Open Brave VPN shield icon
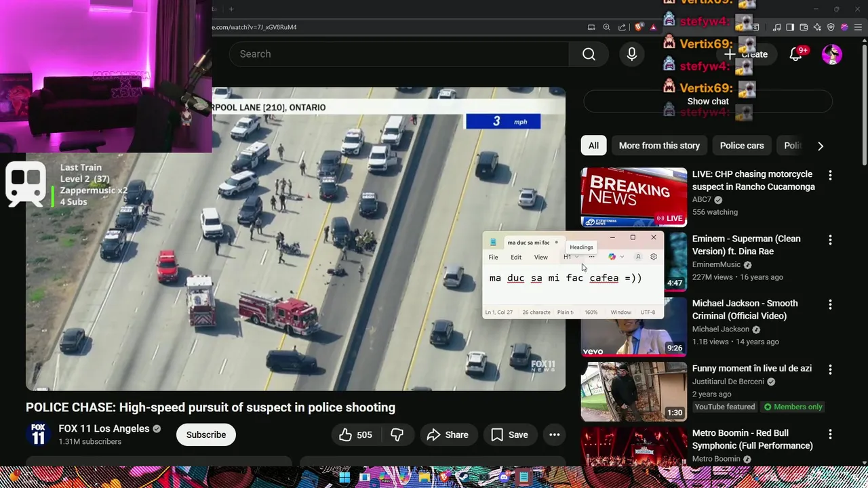The image size is (868, 488). coord(831,27)
